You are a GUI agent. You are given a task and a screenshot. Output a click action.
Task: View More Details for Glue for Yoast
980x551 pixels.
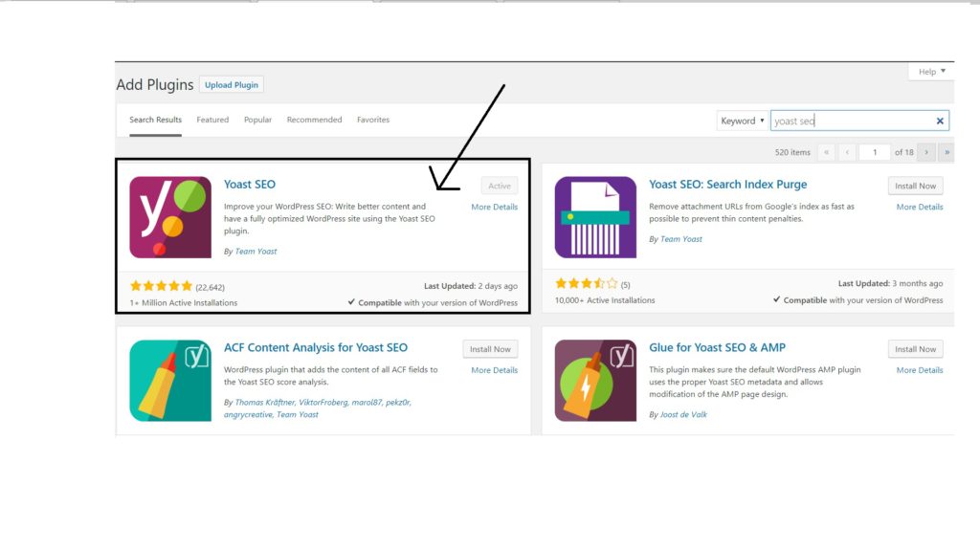(920, 370)
